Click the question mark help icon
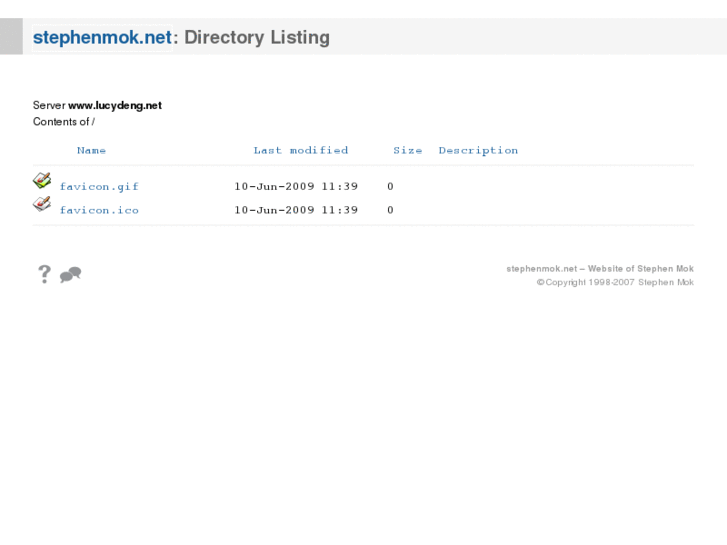Screen dimensions: 727x545 (x=44, y=274)
